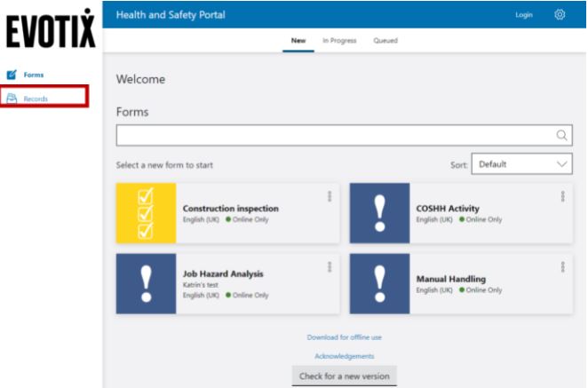Click the search magnifier icon
588x388 pixels.
point(561,136)
